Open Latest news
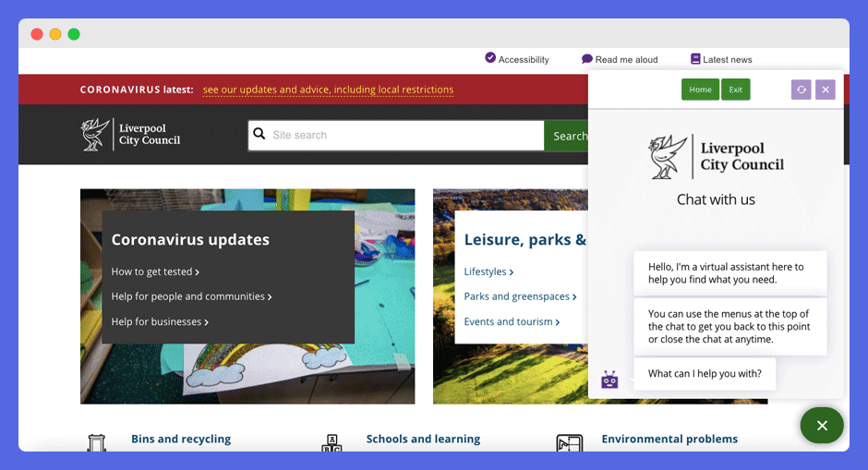The width and height of the screenshot is (868, 470). 728,60
